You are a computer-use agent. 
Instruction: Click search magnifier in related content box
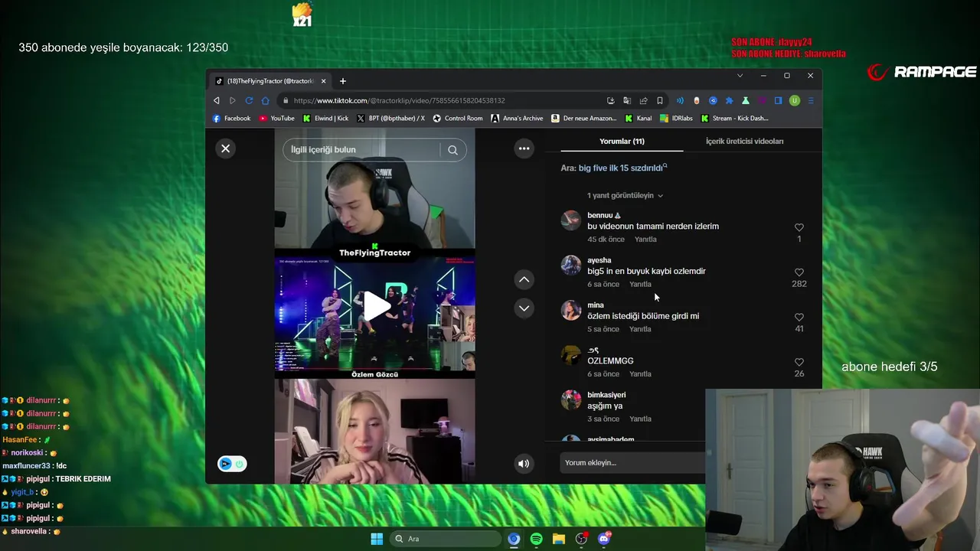(x=452, y=150)
